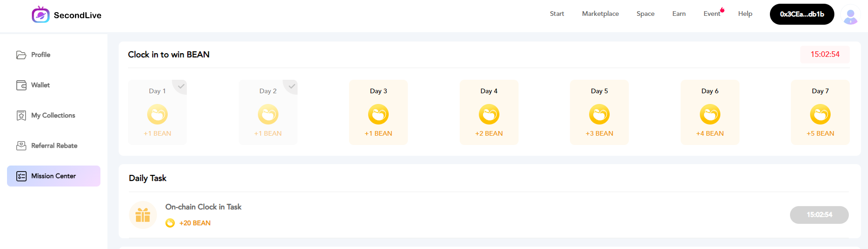The width and height of the screenshot is (868, 249).
Task: Open the Marketplace menu
Action: [600, 14]
